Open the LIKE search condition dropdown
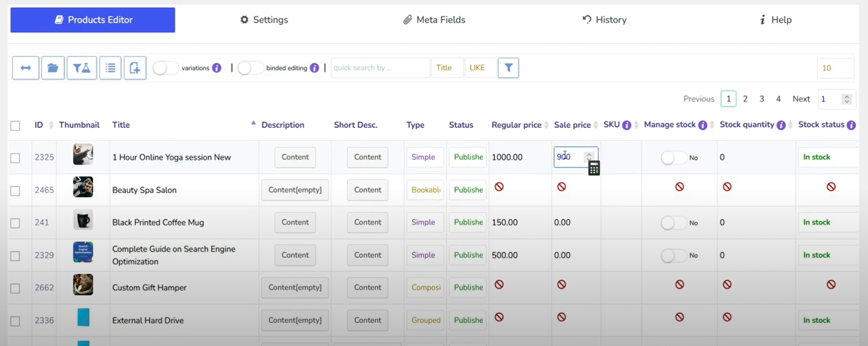868x346 pixels. (481, 68)
